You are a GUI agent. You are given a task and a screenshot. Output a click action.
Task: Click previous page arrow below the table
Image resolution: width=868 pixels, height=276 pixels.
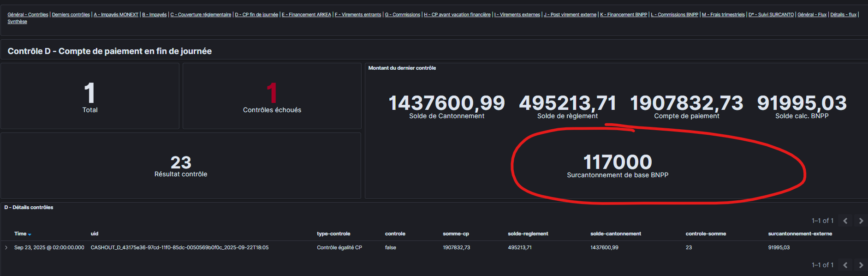(845, 265)
